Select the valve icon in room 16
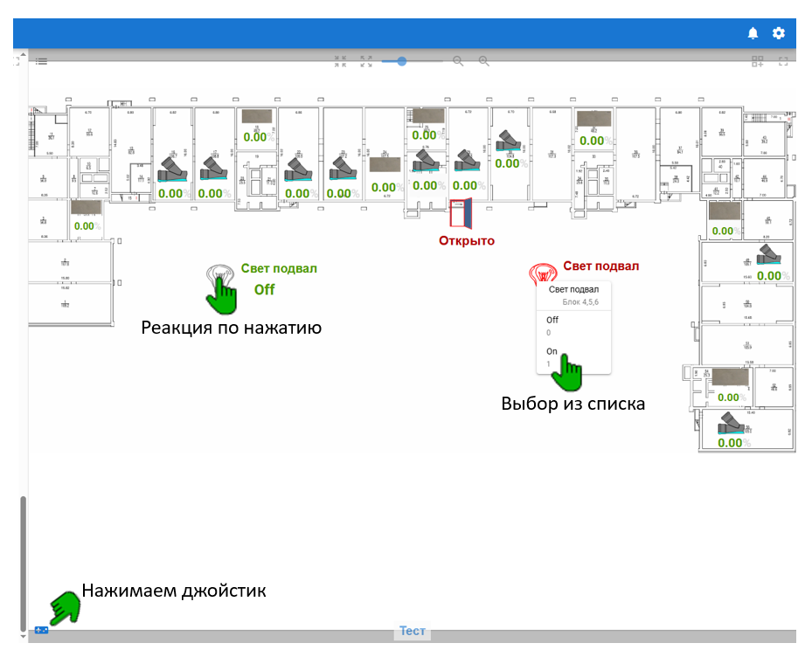The image size is (812, 650). pyautogui.click(x=172, y=169)
